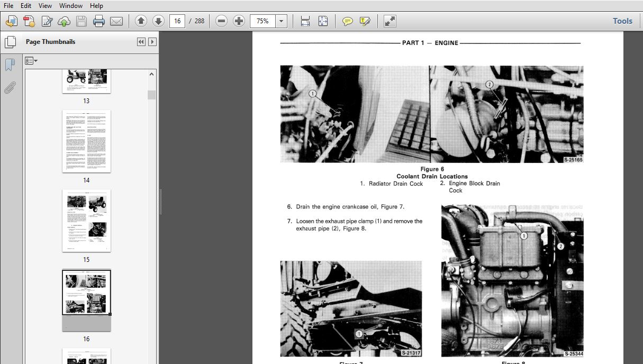Click the Email envelope icon
Viewport: 643px width, 364px height.
pos(116,21)
